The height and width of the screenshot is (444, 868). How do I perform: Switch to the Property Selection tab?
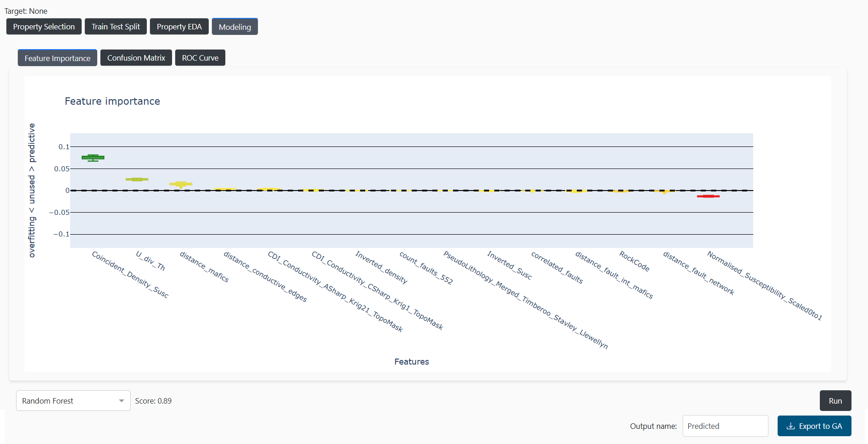tap(44, 27)
